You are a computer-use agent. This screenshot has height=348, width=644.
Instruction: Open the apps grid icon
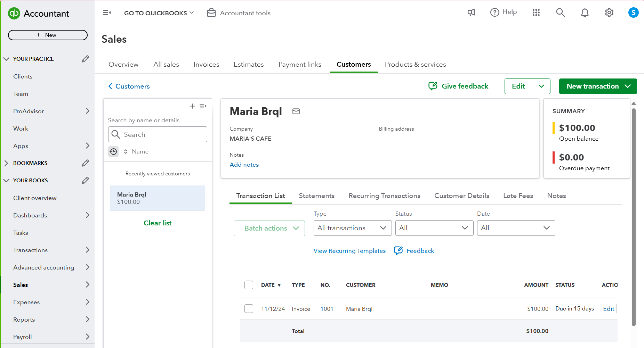click(x=536, y=13)
